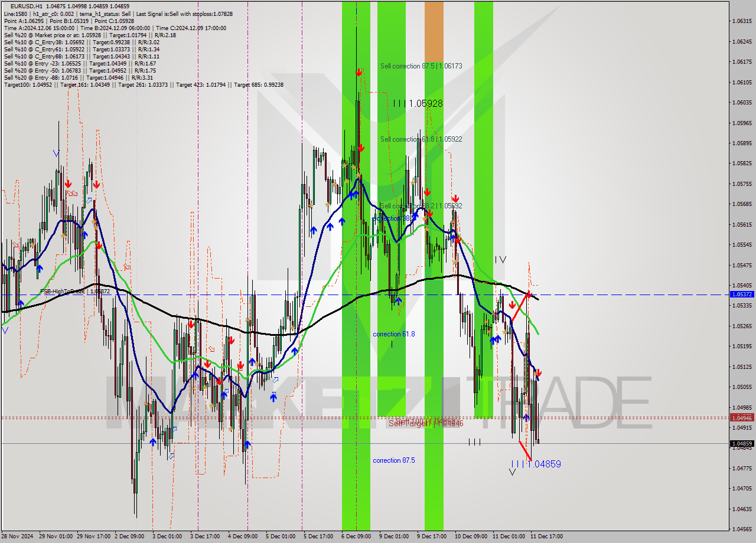
Task: Click the 'FSB-HighToBreak | 1.05372' label
Action: point(75,292)
